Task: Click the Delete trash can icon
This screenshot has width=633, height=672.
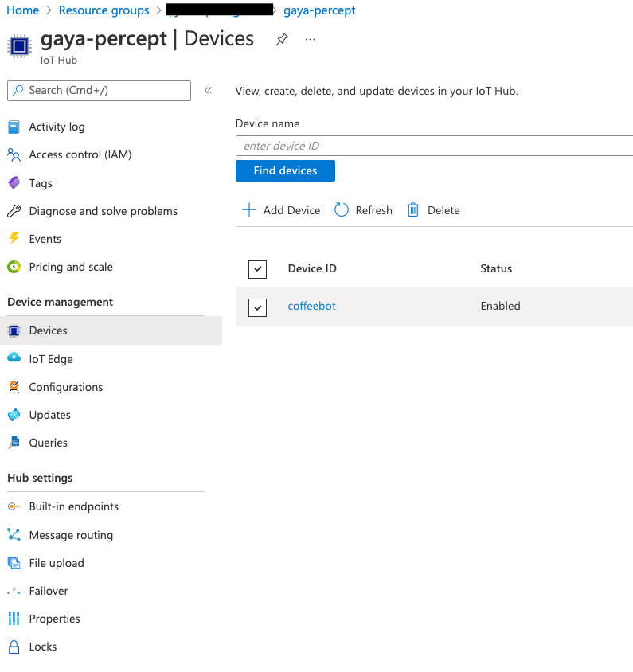Action: [412, 210]
